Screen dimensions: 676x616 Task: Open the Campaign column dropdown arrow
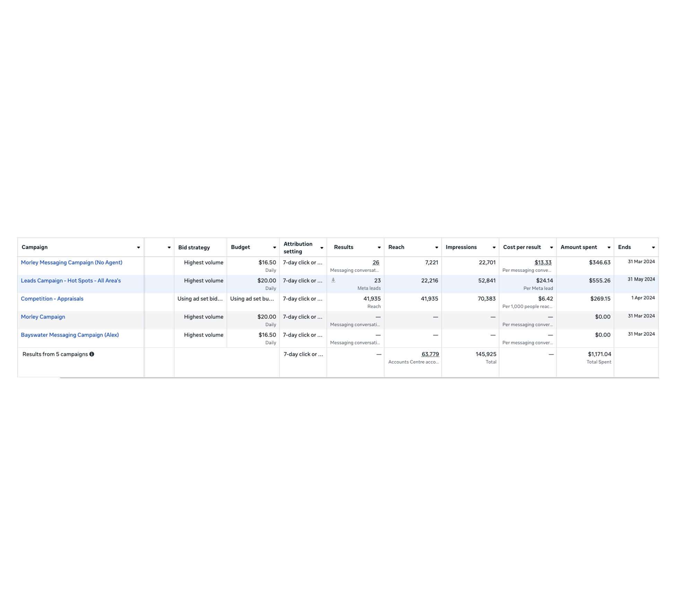[138, 247]
